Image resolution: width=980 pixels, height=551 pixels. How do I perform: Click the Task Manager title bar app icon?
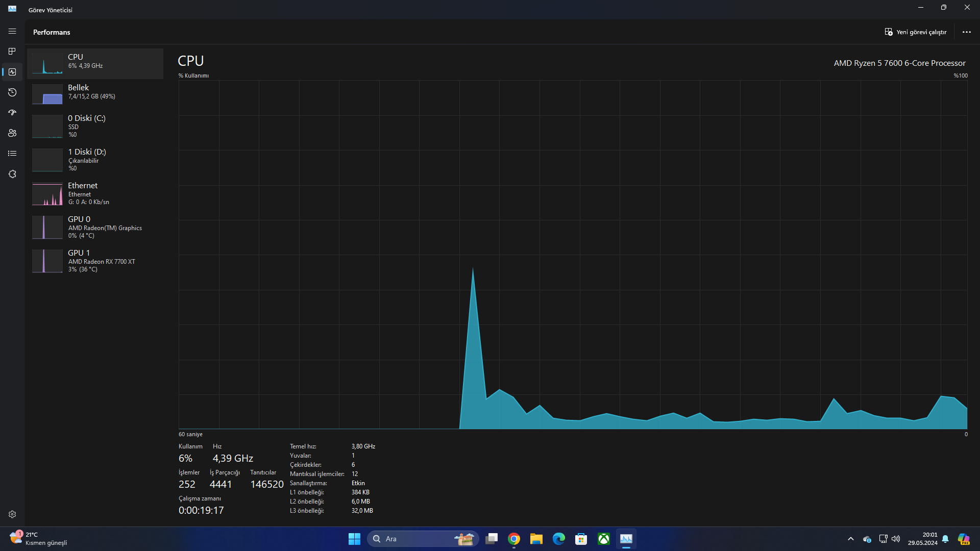coord(12,9)
